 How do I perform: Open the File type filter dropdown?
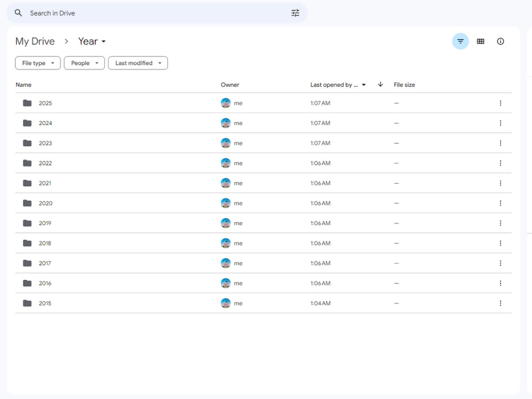click(x=38, y=63)
